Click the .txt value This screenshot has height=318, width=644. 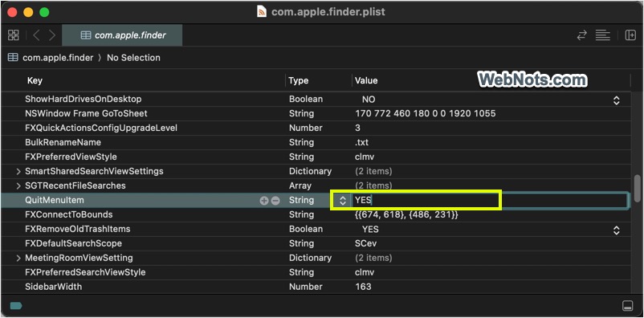point(362,143)
